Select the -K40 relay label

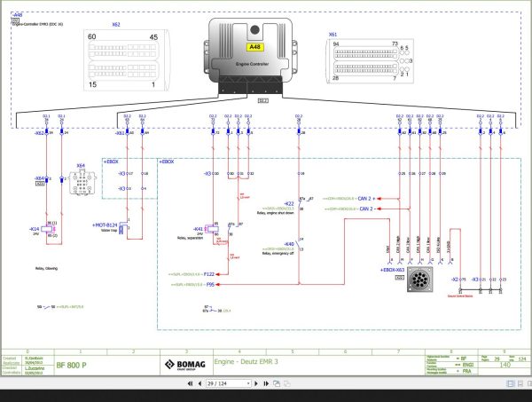289,244
